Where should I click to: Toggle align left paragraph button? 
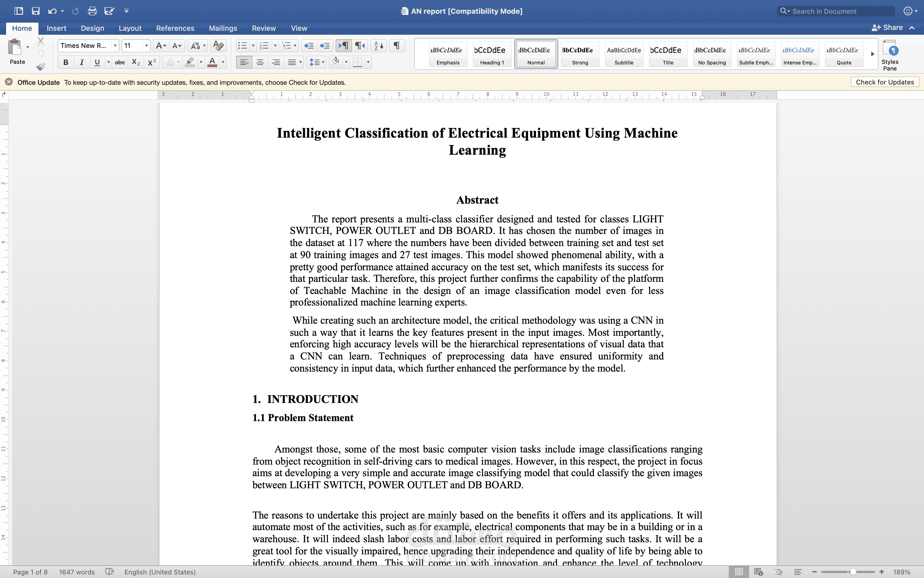[x=244, y=62]
